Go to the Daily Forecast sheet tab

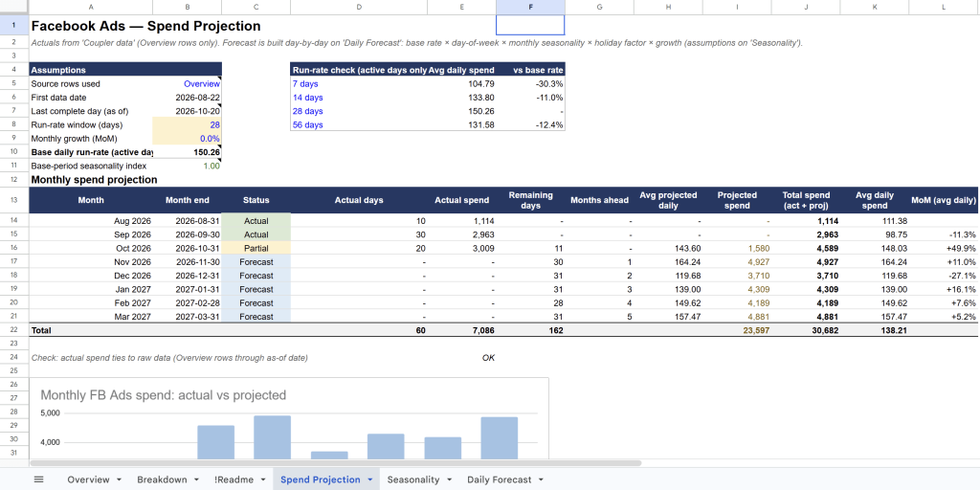500,479
